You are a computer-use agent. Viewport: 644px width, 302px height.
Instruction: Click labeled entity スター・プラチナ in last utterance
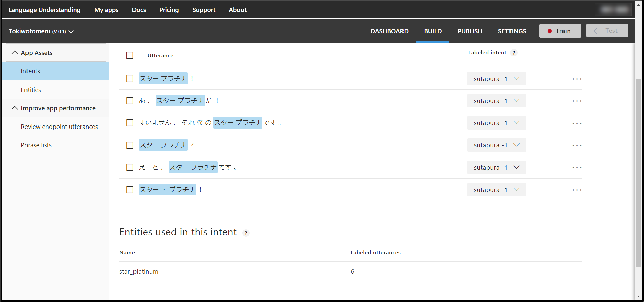pyautogui.click(x=167, y=190)
